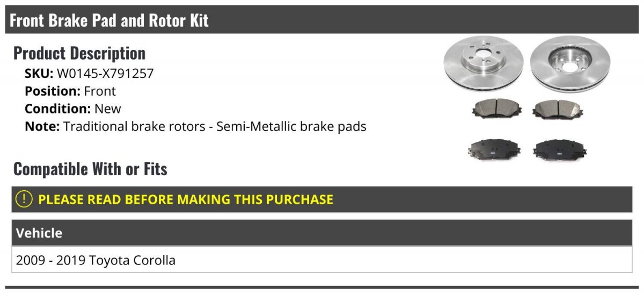Select the upper-left brake pad image
Image resolution: width=644 pixels, height=294 pixels.
[493, 109]
